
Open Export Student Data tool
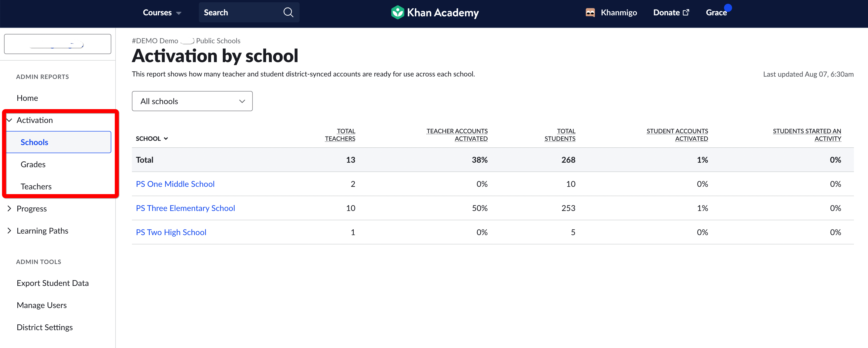pos(53,283)
